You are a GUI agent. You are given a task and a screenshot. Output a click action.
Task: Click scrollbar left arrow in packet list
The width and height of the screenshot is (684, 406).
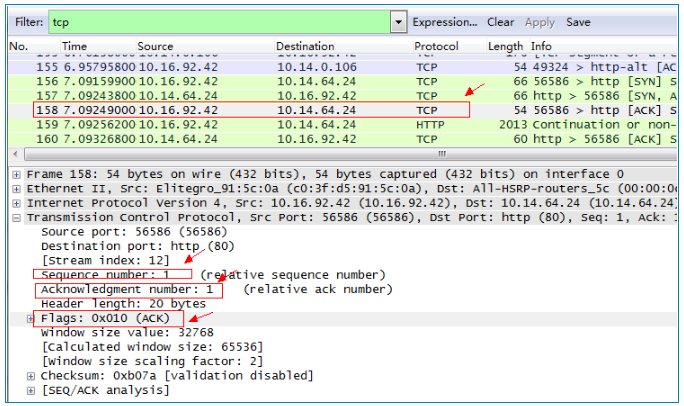click(x=16, y=154)
